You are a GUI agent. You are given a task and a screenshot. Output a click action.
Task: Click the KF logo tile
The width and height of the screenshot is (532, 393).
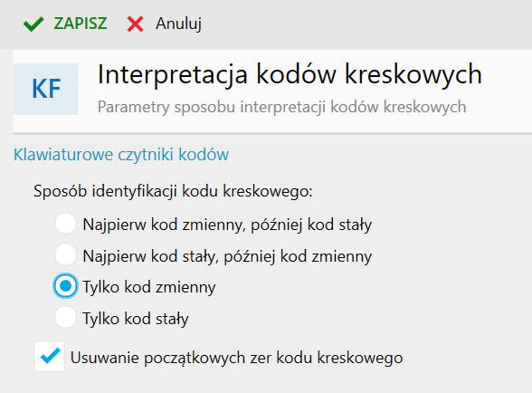46,89
